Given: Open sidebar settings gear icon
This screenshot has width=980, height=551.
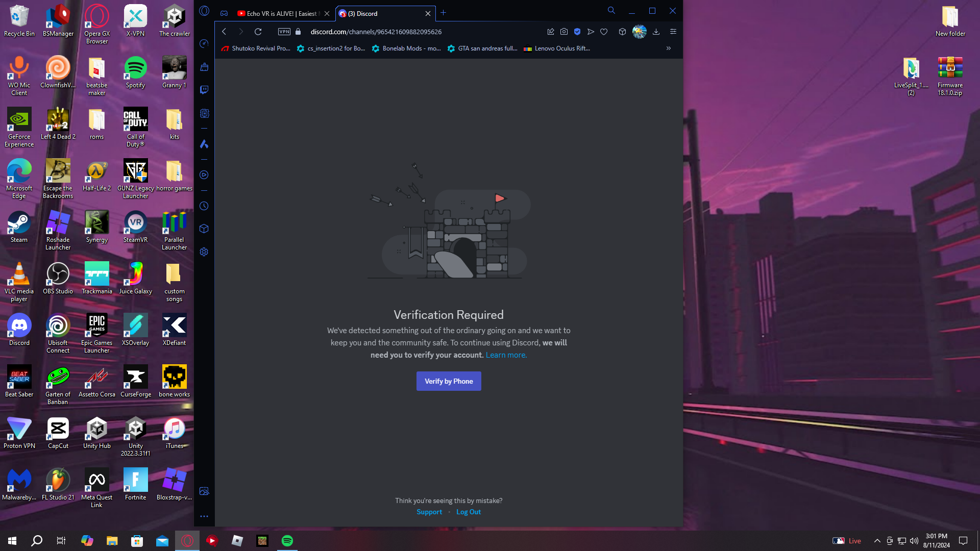Looking at the screenshot, I should coord(204,252).
